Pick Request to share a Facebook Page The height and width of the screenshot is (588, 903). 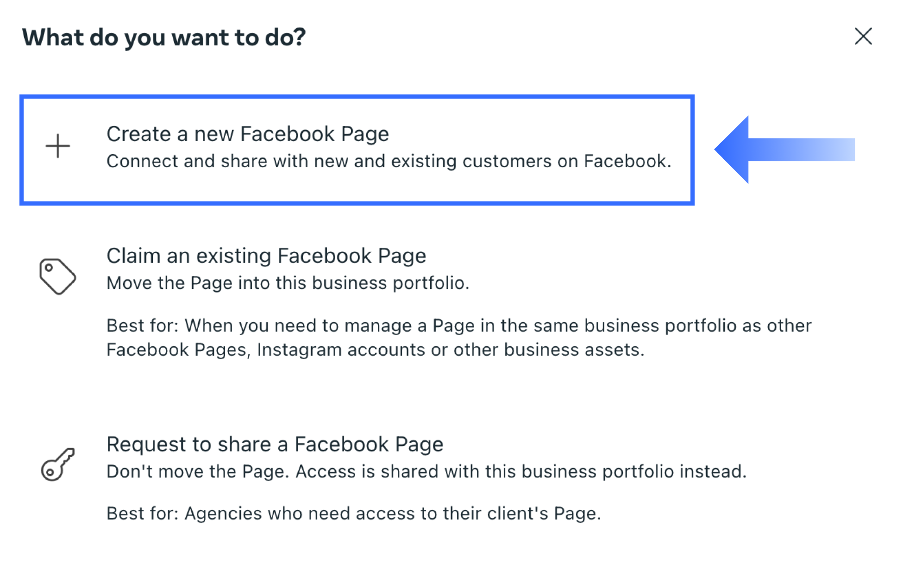[275, 444]
